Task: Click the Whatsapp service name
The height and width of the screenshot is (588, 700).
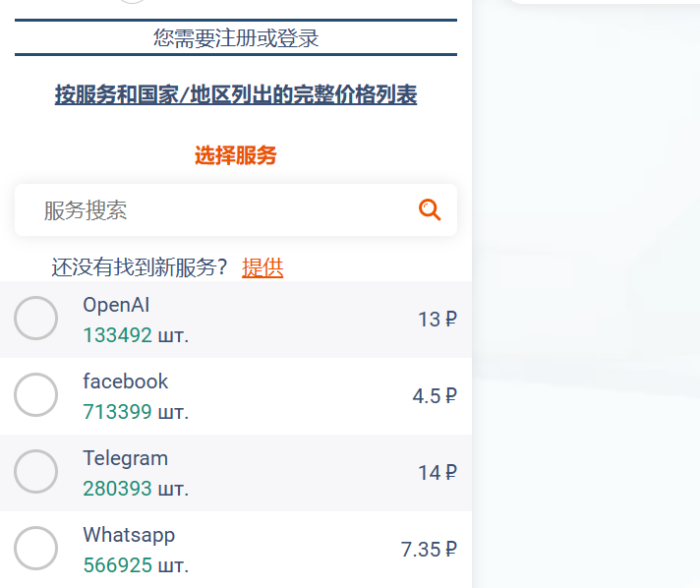Action: [129, 536]
